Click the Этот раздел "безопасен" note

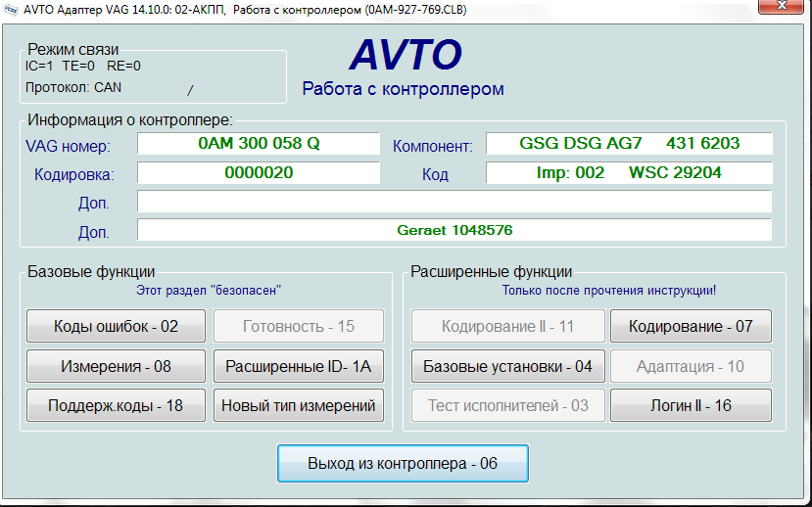(x=209, y=291)
